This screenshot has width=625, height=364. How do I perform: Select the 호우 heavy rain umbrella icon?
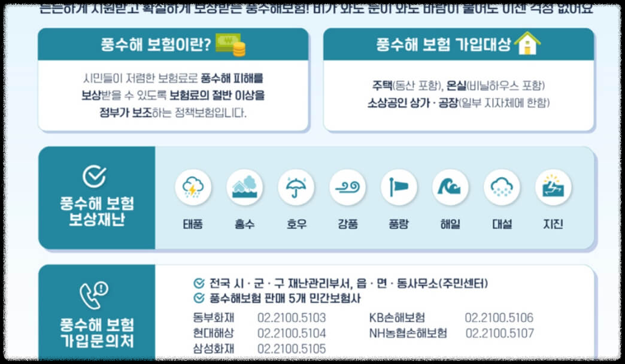tap(296, 189)
